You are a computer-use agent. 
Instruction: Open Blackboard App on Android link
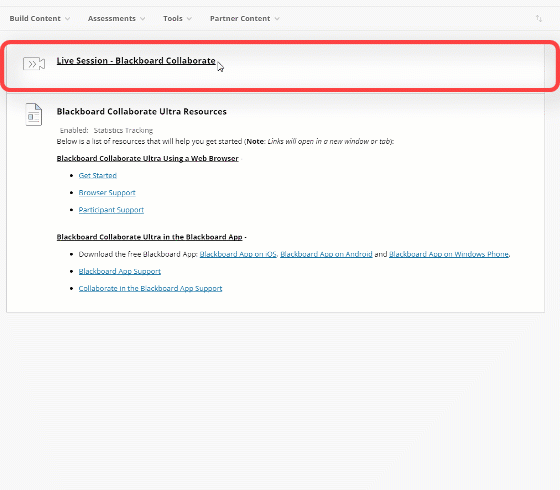[326, 254]
